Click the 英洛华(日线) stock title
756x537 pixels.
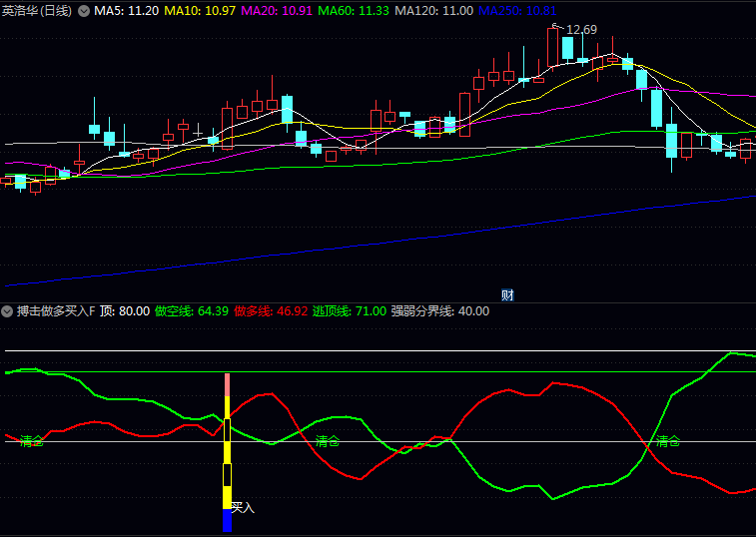pyautogui.click(x=37, y=10)
